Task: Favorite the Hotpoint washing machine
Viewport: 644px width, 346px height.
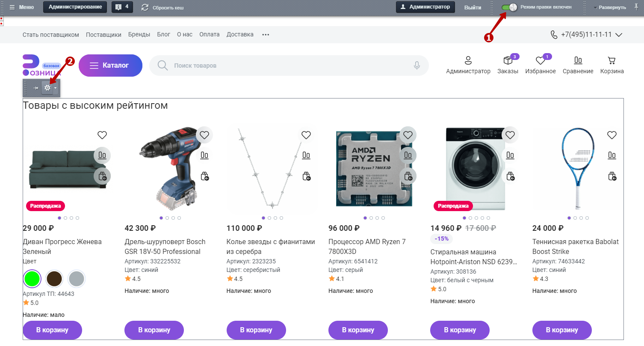Action: pos(510,135)
